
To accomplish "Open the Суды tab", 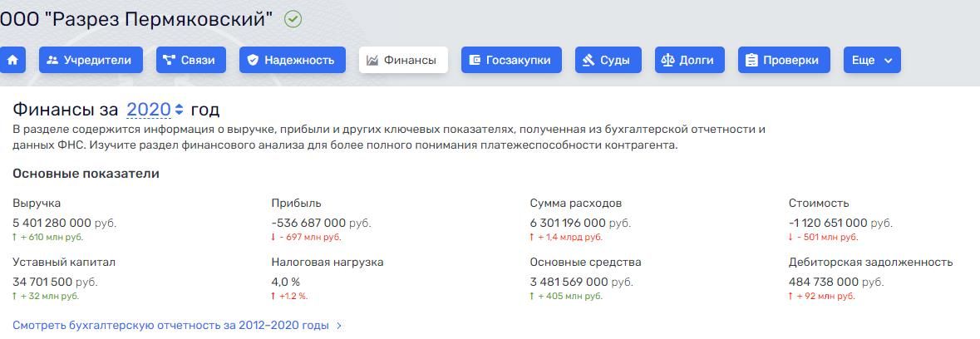I will click(608, 60).
